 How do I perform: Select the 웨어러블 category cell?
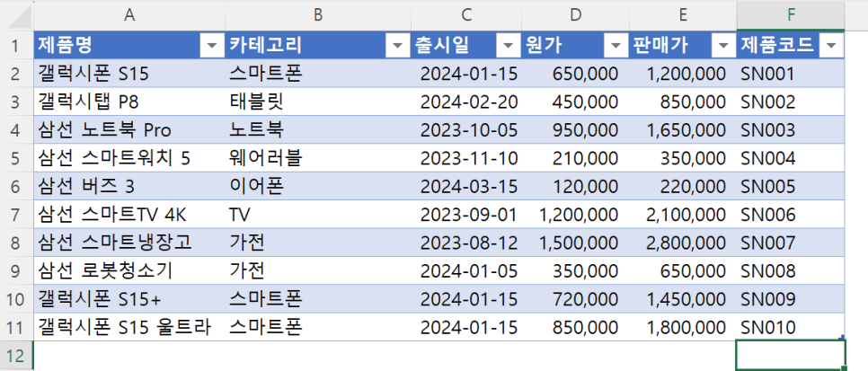tap(318, 158)
